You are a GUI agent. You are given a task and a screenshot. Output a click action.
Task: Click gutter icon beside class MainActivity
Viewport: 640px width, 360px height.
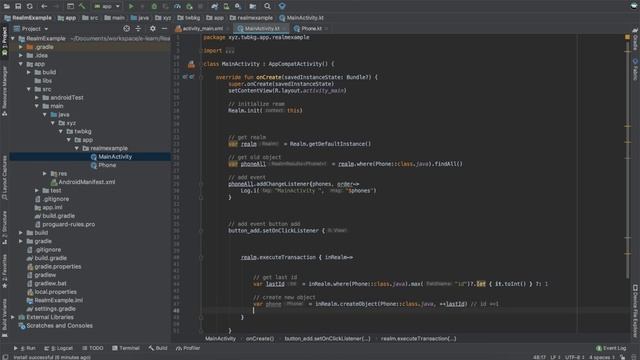tap(191, 64)
